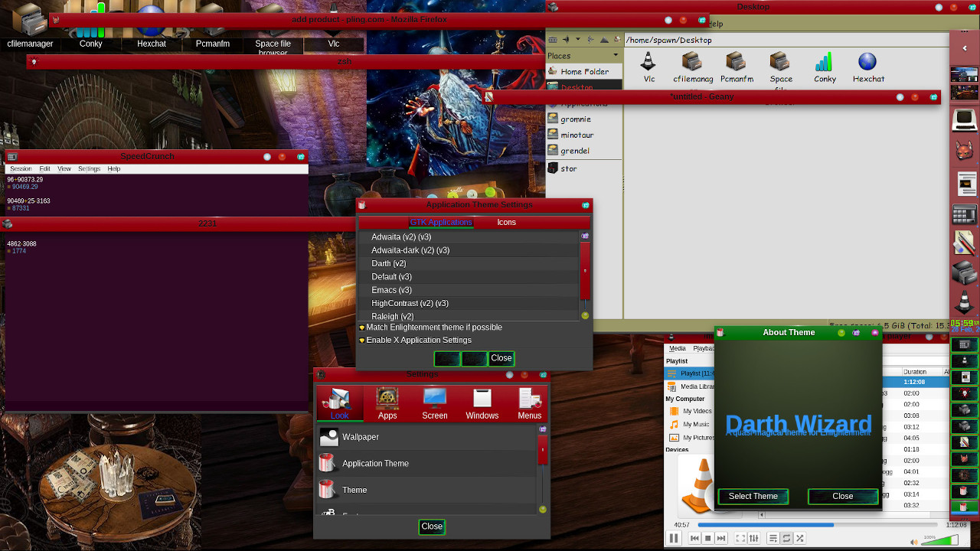Select My Music in VLC sidebar
The height and width of the screenshot is (551, 980).
(x=696, y=424)
